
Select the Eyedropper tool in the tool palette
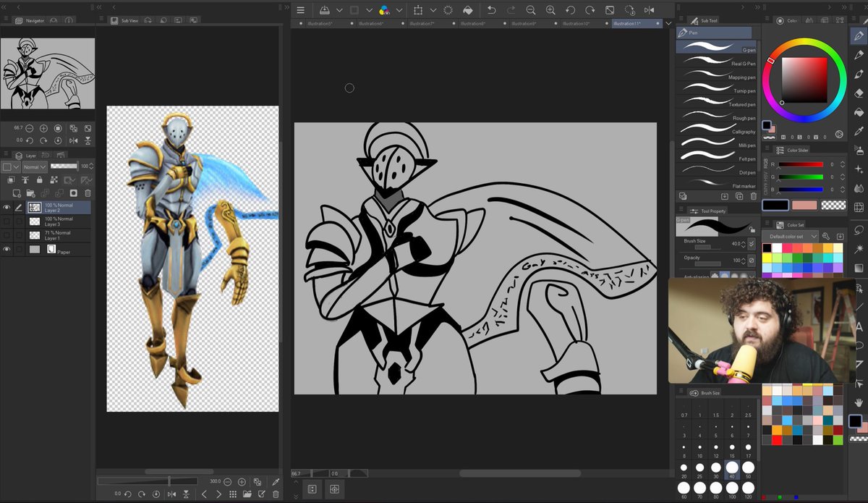pyautogui.click(x=859, y=130)
